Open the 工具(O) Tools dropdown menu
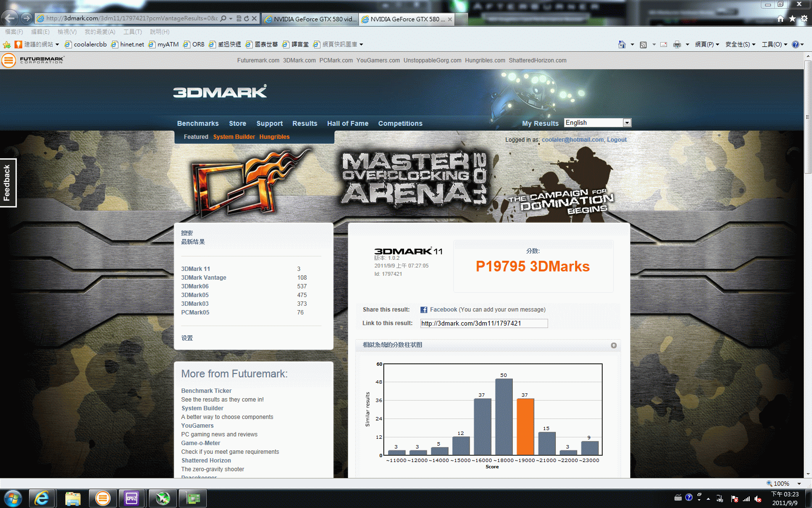 click(x=774, y=45)
